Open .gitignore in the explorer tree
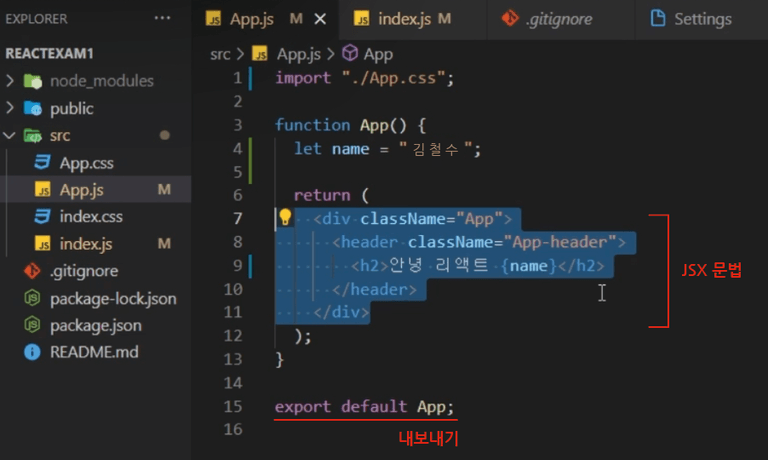Screen dimensions: 768x460 [84, 271]
